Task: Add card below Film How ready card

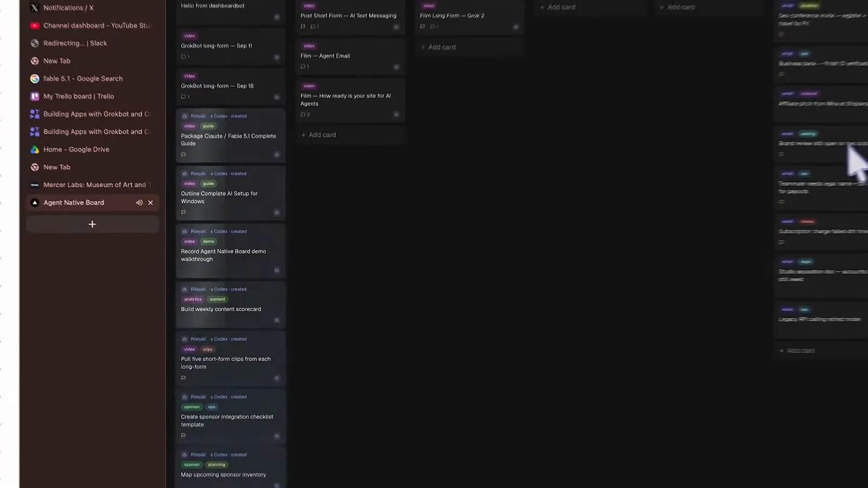Action: [350, 135]
